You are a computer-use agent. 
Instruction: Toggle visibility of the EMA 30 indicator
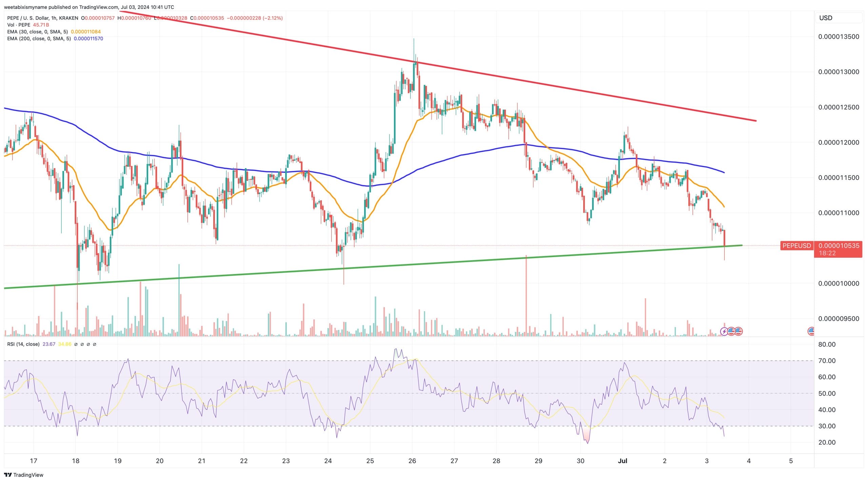[x=37, y=32]
